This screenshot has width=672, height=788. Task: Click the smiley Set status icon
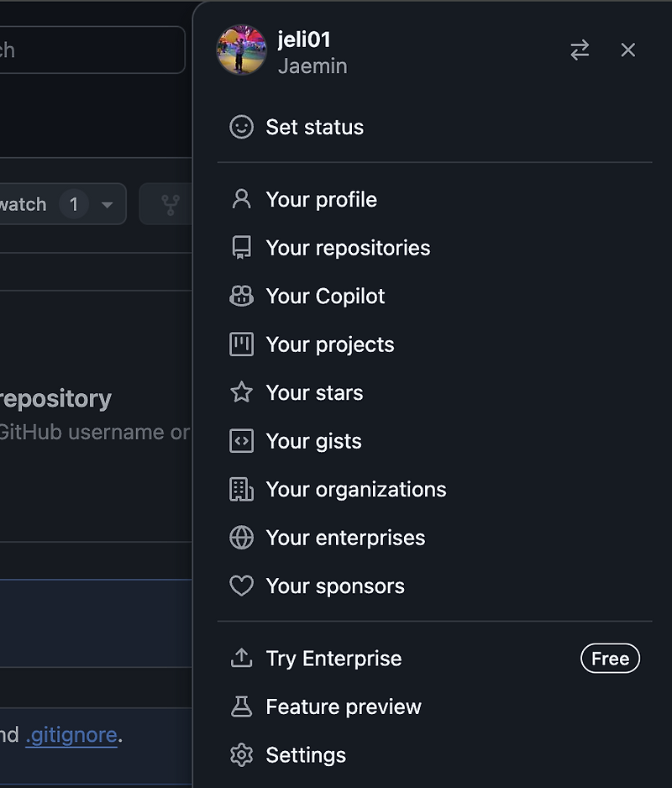point(242,128)
